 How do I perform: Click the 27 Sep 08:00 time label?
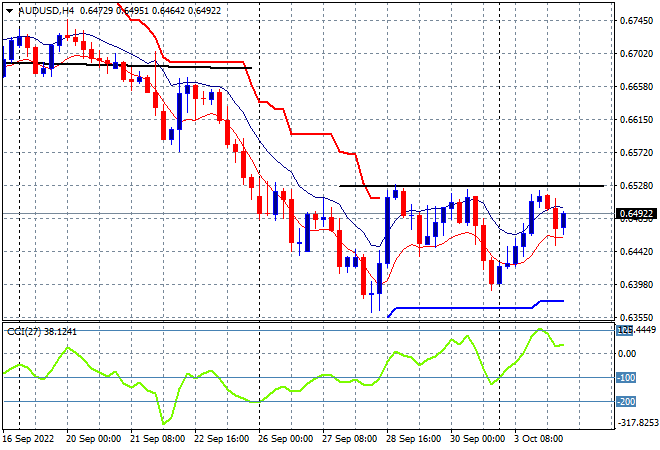tap(349, 439)
